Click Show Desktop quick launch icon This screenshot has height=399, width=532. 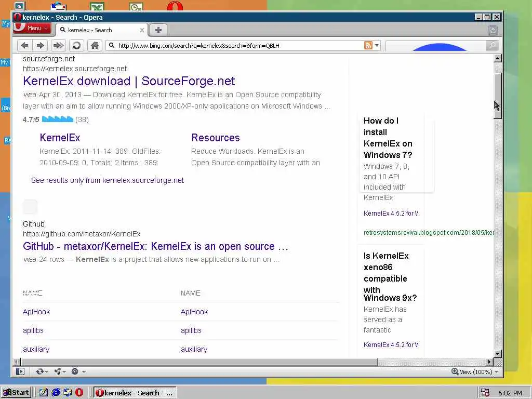tap(44, 393)
